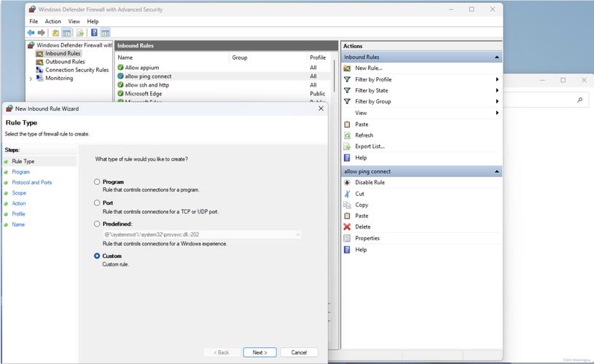The image size is (594, 364).
Task: Click New Rule icon in Actions pane
Action: [x=347, y=68]
